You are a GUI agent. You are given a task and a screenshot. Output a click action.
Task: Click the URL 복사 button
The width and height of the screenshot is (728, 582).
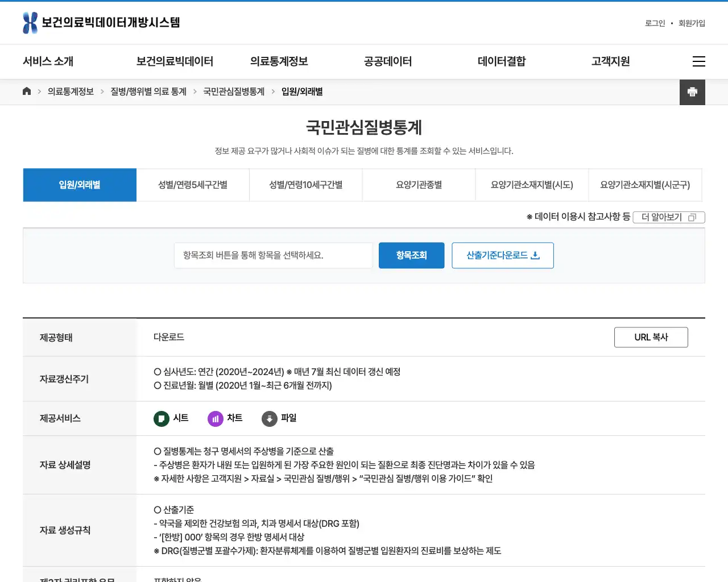click(x=651, y=337)
